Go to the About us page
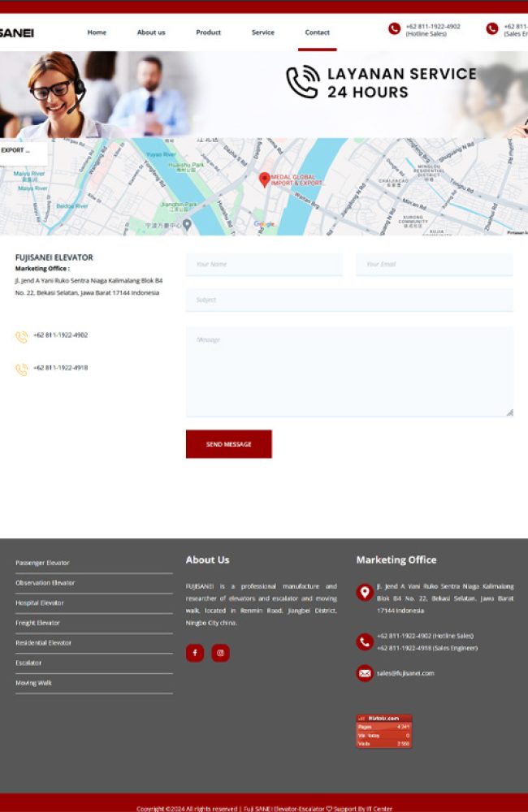528x812 pixels. (x=151, y=32)
